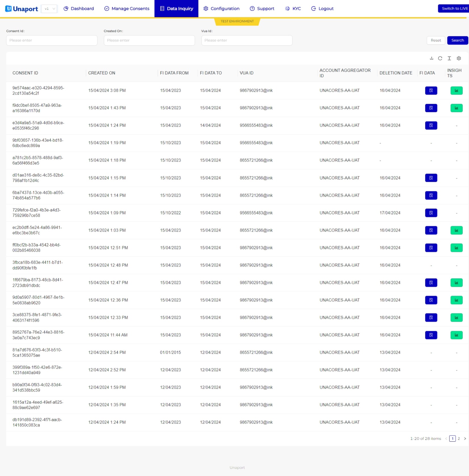
Task: Focus the Created On input
Action: pyautogui.click(x=149, y=40)
